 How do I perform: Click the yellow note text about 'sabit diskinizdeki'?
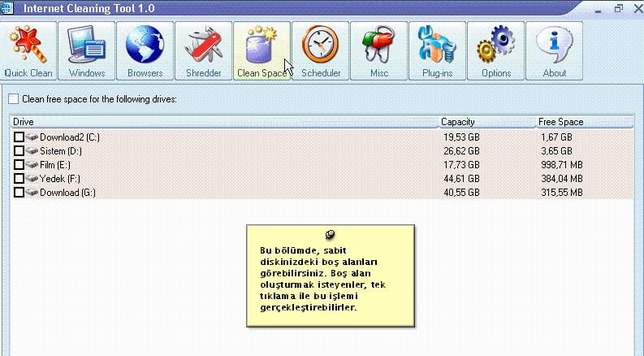(x=323, y=279)
